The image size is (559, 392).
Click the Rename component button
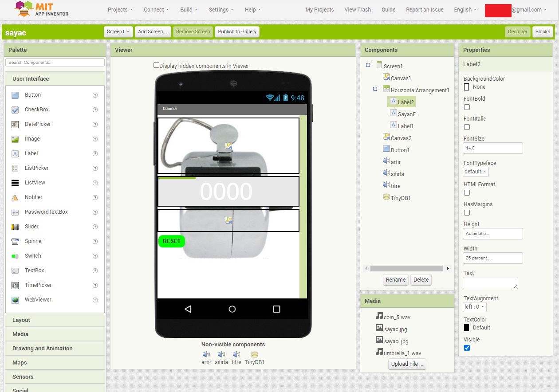coord(396,279)
